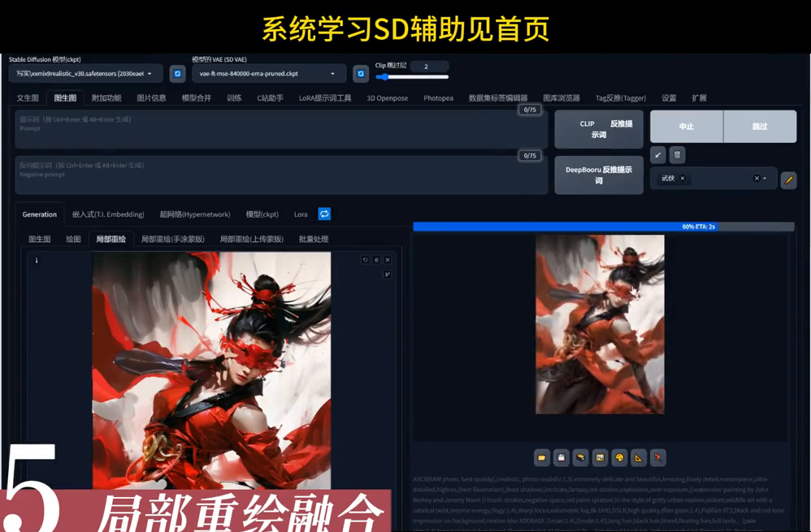Stop generation with the 中止 button
Viewport: 811px width, 532px height.
(x=687, y=126)
